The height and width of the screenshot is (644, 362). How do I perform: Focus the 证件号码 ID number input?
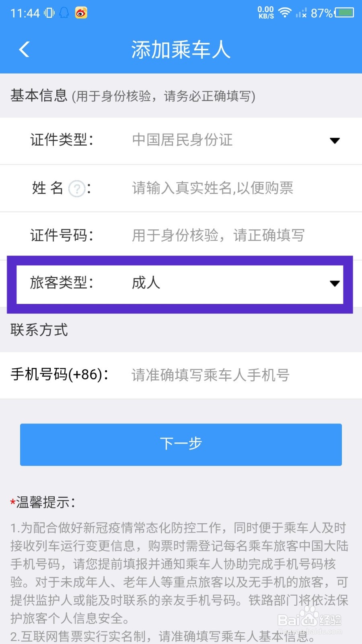coord(218,235)
